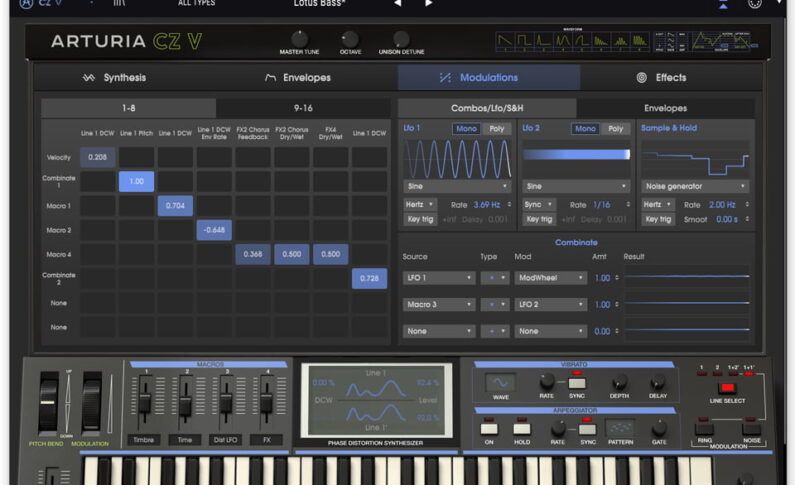Viewport: 795px width, 485px height.
Task: Toggle the Noise modulation button
Action: tap(751, 428)
